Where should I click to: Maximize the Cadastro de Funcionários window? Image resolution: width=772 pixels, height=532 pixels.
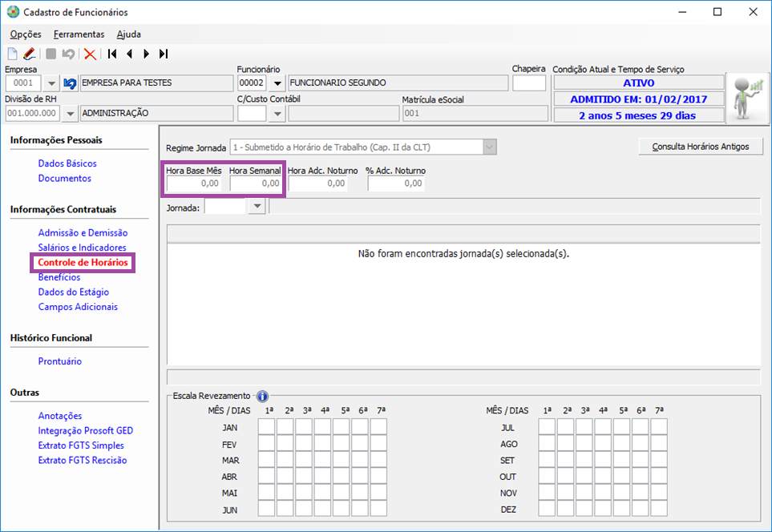(x=717, y=12)
